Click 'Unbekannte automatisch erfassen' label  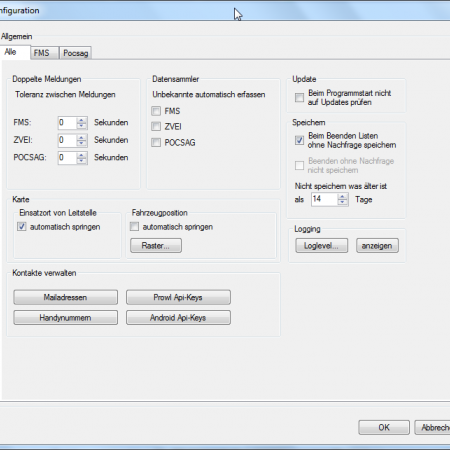tap(209, 95)
